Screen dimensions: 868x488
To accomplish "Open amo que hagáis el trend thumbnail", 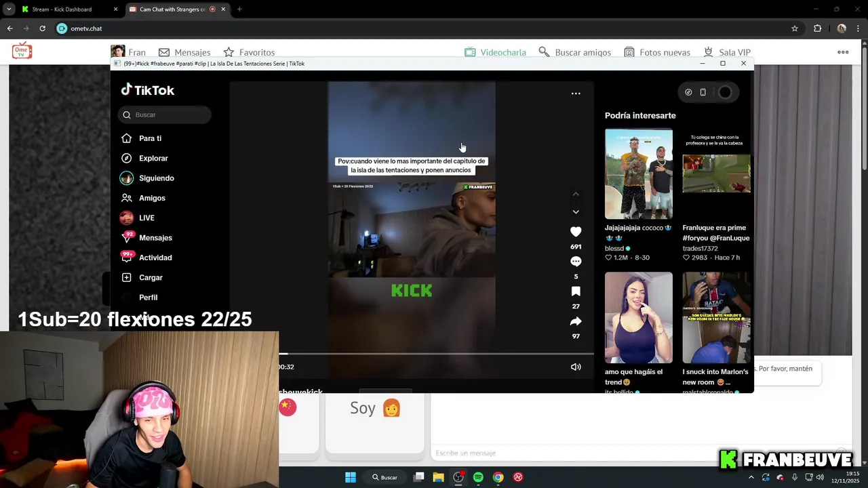I will 639,318.
